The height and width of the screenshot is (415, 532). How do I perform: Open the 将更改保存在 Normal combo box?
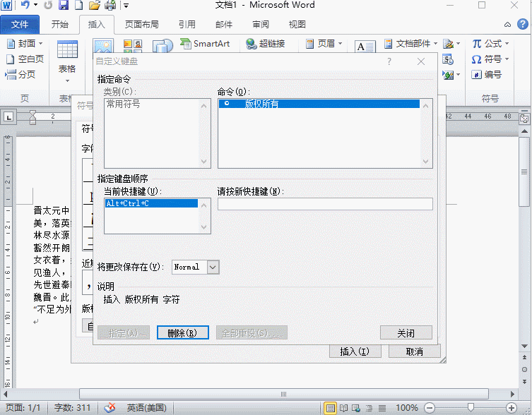point(213,267)
